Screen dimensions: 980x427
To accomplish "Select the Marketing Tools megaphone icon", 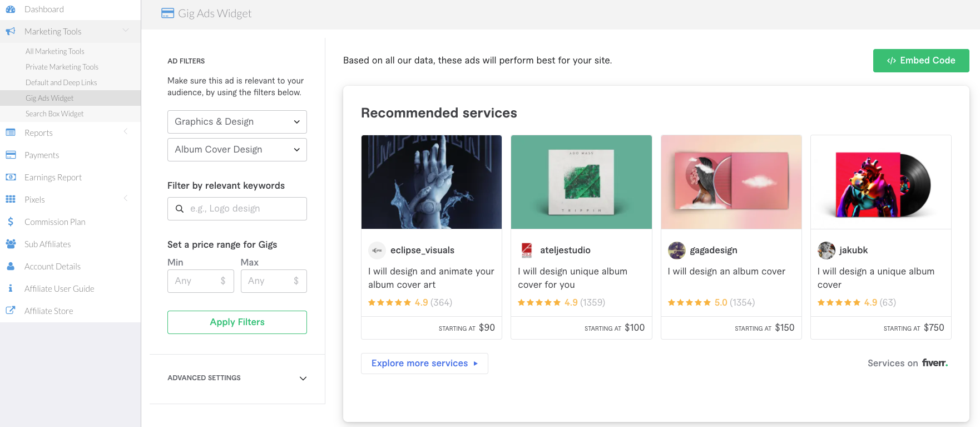I will point(10,31).
